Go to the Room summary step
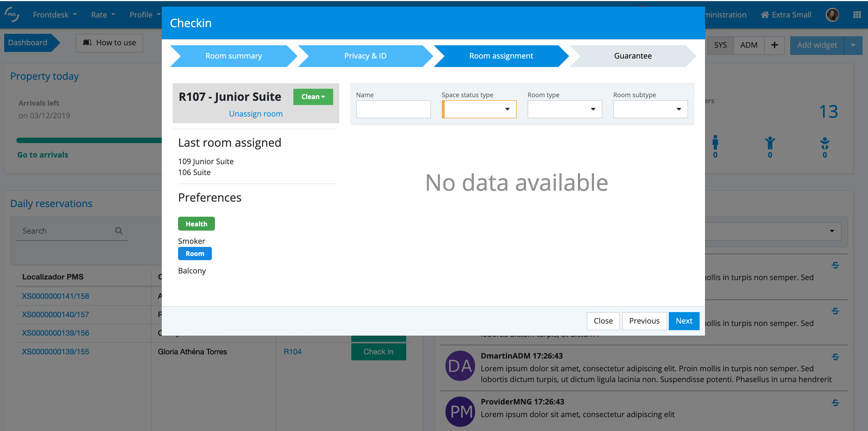This screenshot has width=868, height=431. click(234, 56)
